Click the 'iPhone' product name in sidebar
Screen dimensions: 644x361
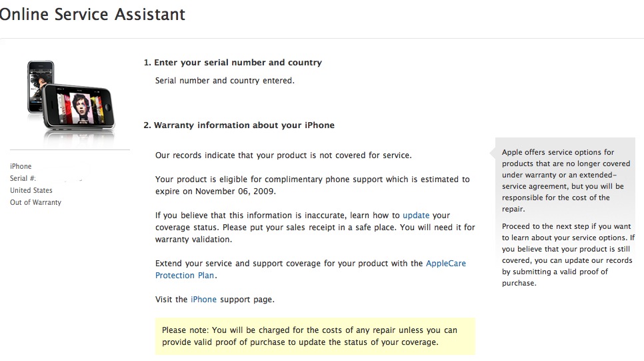21,166
